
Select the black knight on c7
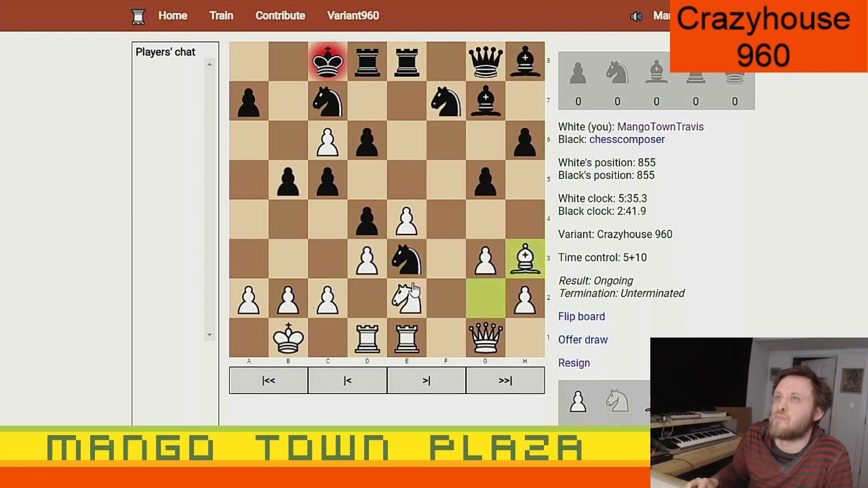[328, 101]
